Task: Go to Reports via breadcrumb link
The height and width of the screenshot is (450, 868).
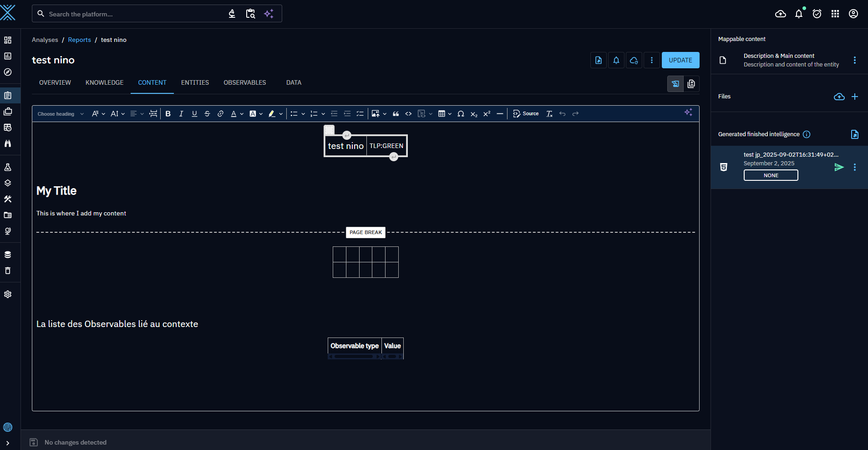Action: point(79,40)
